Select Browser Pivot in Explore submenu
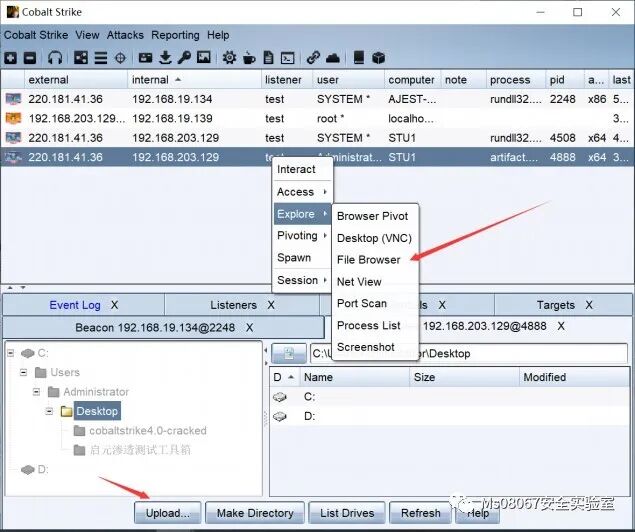The height and width of the screenshot is (532, 635). [375, 216]
